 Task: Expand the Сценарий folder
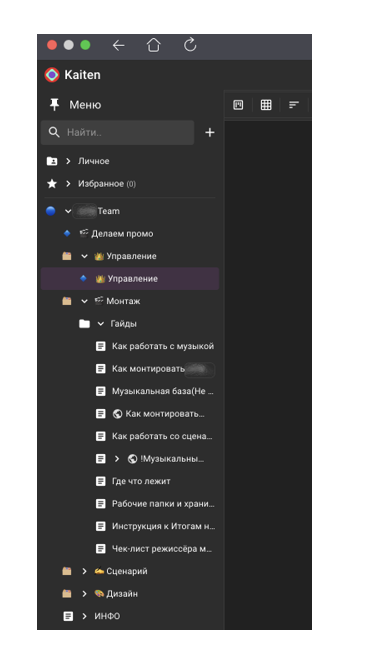pos(84,571)
